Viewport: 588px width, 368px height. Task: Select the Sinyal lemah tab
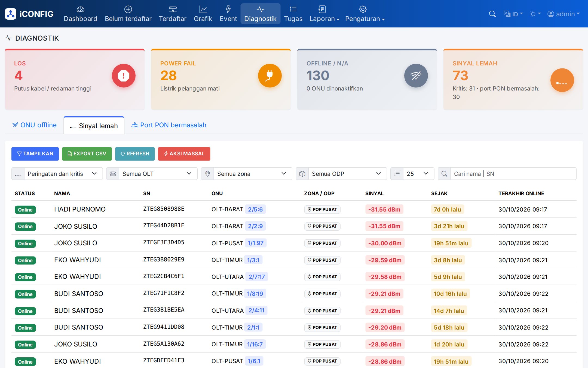pos(94,126)
